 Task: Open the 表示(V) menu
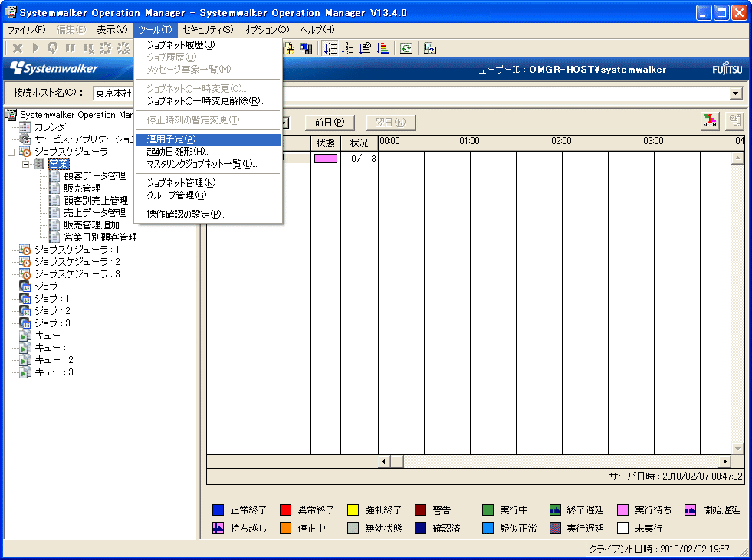click(x=112, y=30)
